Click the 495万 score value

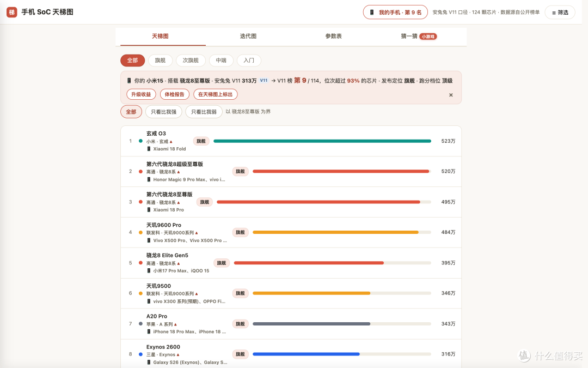[448, 202]
